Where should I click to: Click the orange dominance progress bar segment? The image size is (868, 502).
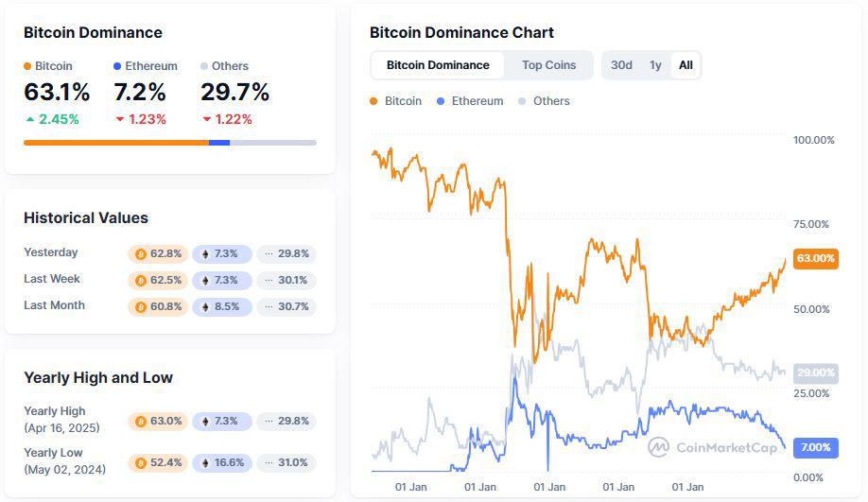click(115, 143)
